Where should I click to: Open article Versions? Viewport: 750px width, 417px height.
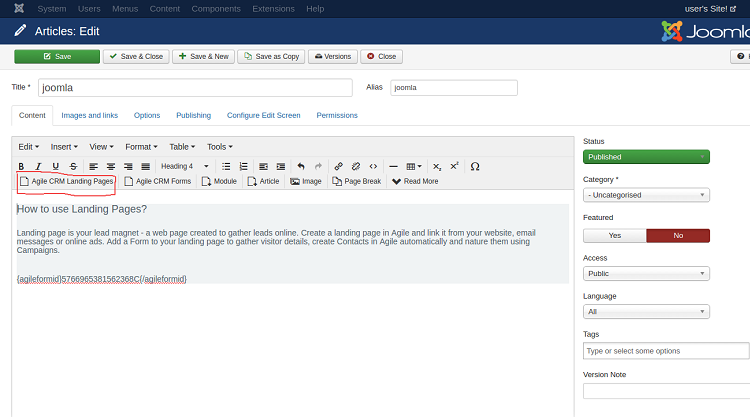click(333, 56)
